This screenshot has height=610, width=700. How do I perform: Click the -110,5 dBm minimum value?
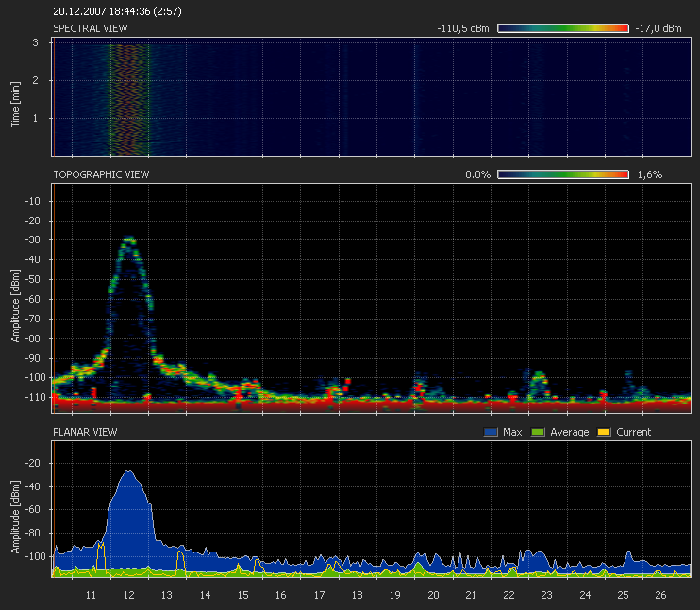[463, 28]
